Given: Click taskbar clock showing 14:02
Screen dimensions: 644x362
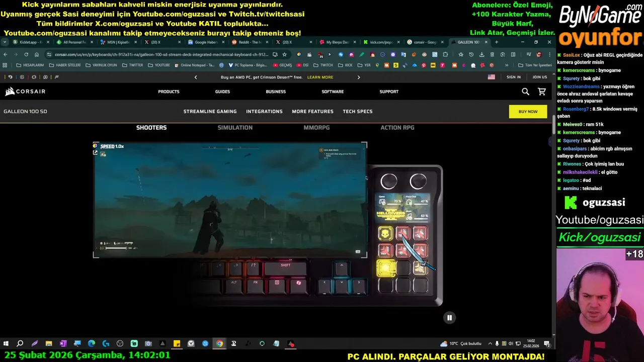Looking at the screenshot, I should (x=531, y=343).
